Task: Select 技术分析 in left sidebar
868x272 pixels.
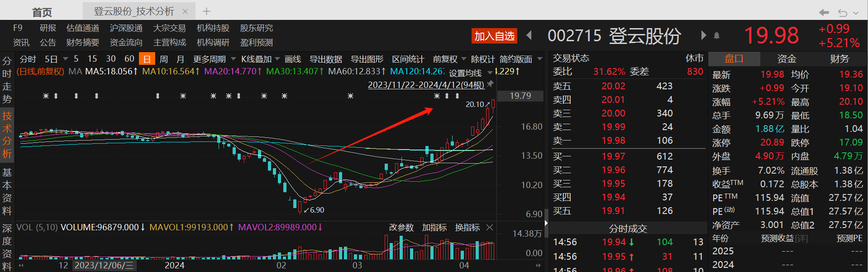Action: tap(7, 135)
